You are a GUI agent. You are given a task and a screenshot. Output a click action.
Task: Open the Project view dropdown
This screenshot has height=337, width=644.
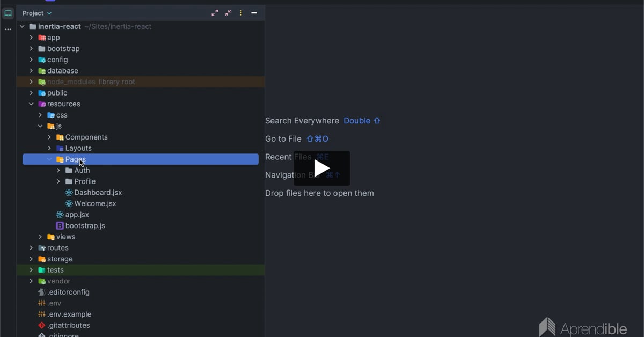[x=37, y=13]
